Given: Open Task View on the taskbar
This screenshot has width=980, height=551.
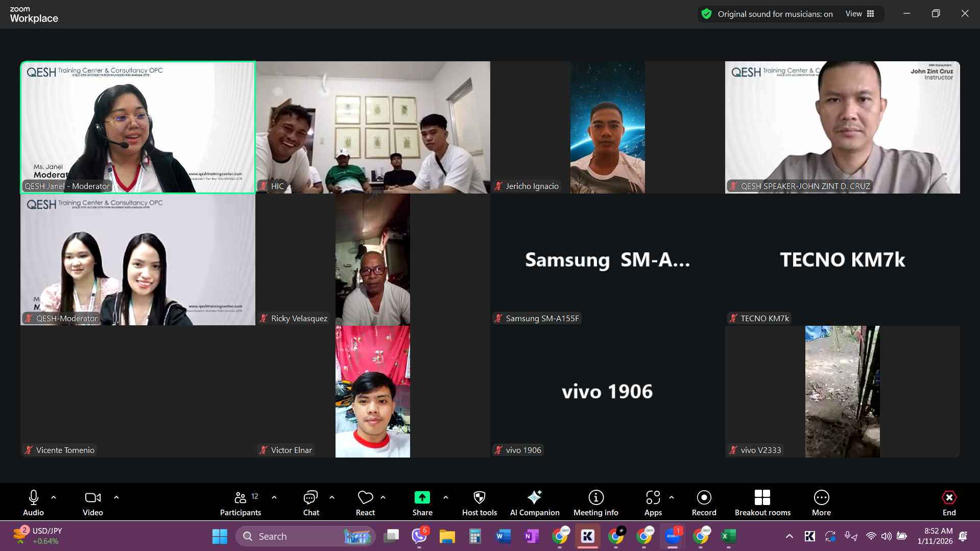Looking at the screenshot, I should [x=392, y=536].
